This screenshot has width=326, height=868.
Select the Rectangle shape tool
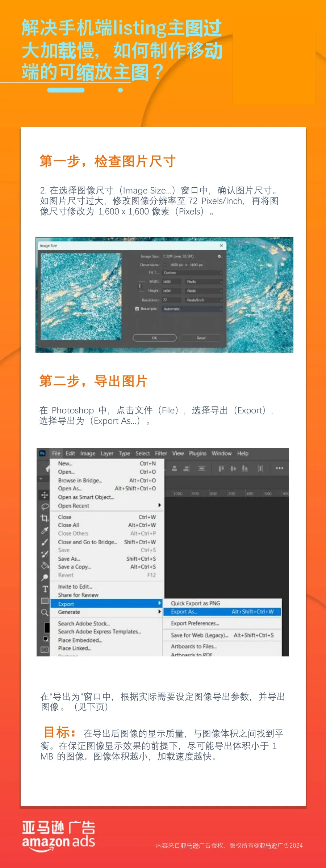click(x=45, y=601)
